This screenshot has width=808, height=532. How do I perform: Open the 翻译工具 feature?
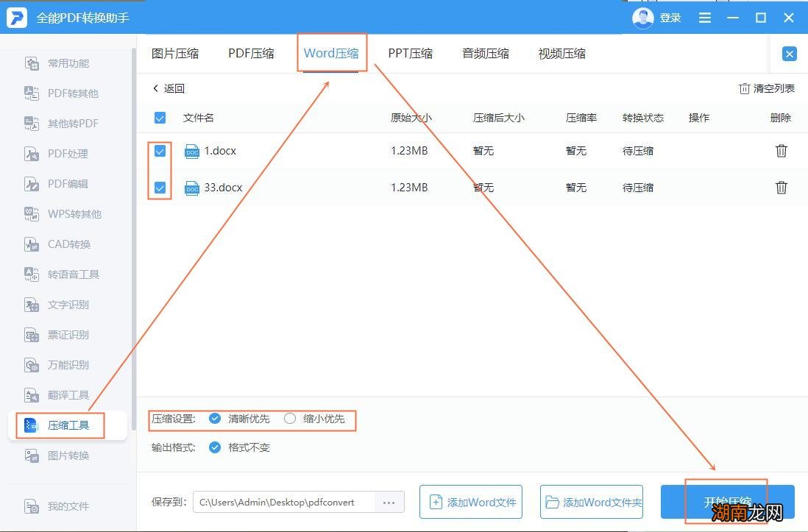click(66, 395)
